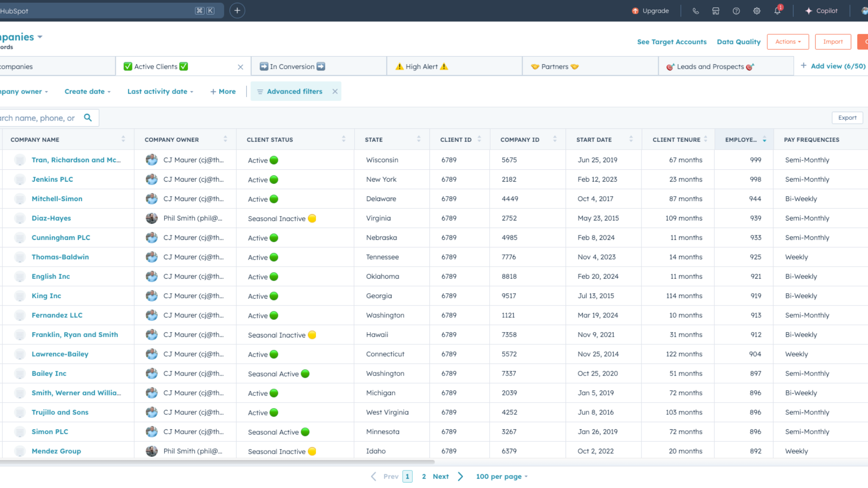Open the settings gear icon
Screen dimensions: 868x488
click(x=756, y=11)
